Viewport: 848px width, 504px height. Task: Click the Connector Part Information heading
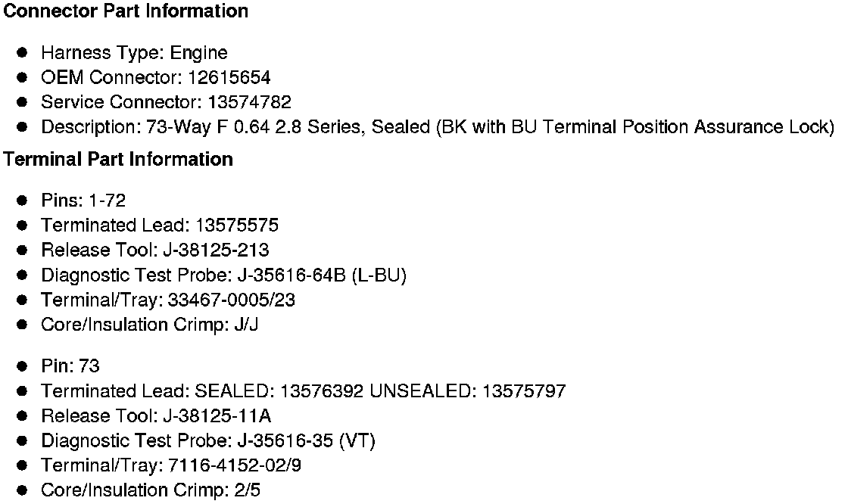tap(126, 11)
